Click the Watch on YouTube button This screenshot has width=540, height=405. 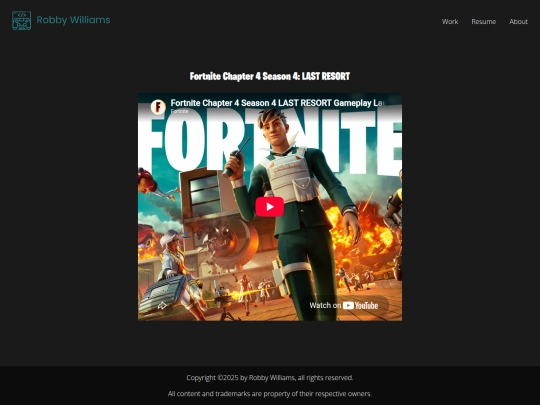point(344,305)
